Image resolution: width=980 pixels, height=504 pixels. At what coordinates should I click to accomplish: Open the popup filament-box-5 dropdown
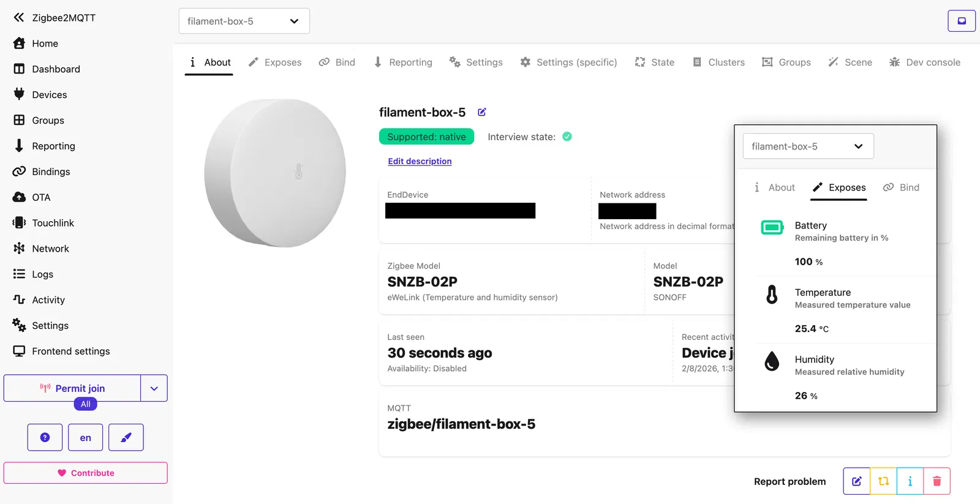point(808,146)
